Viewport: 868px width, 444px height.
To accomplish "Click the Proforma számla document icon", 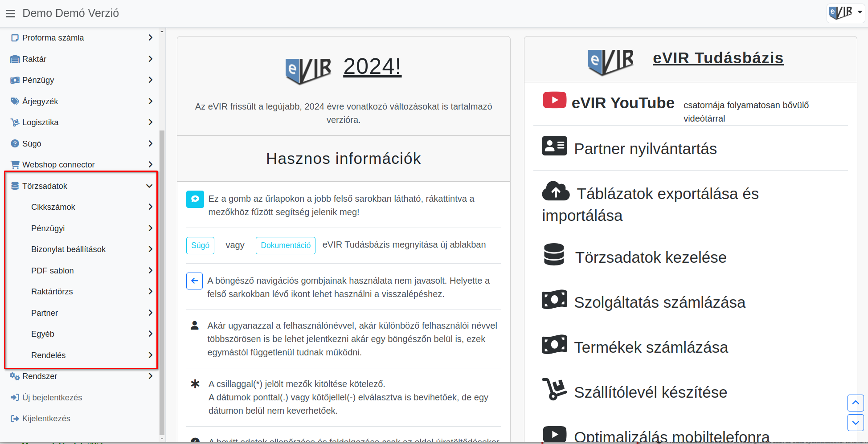I will click(x=15, y=38).
